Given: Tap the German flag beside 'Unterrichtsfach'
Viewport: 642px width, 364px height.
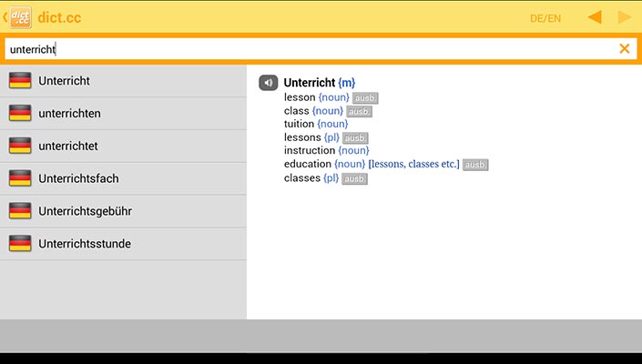Looking at the screenshot, I should (x=20, y=178).
